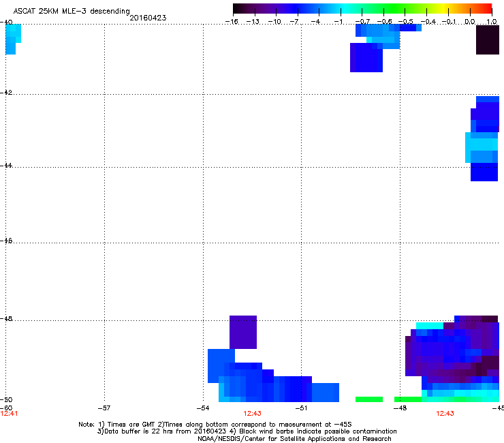
Task: Click the date label 20160423 under the title
Action: pyautogui.click(x=148, y=18)
